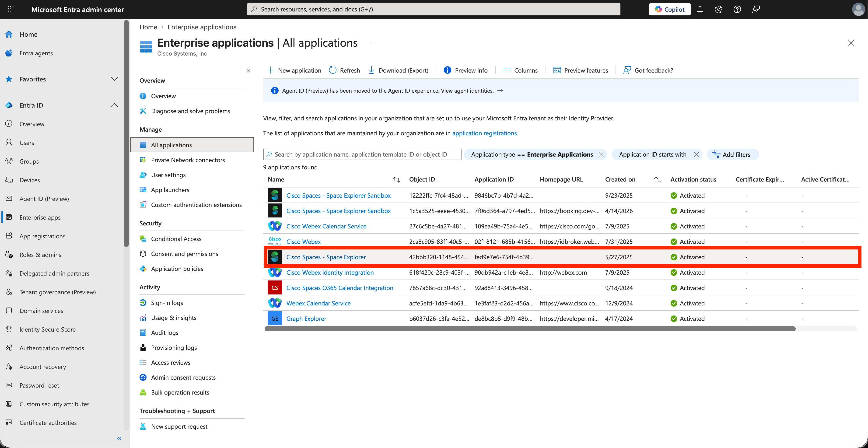868x448 pixels.
Task: Open settings gear icon in header
Action: coord(718,9)
